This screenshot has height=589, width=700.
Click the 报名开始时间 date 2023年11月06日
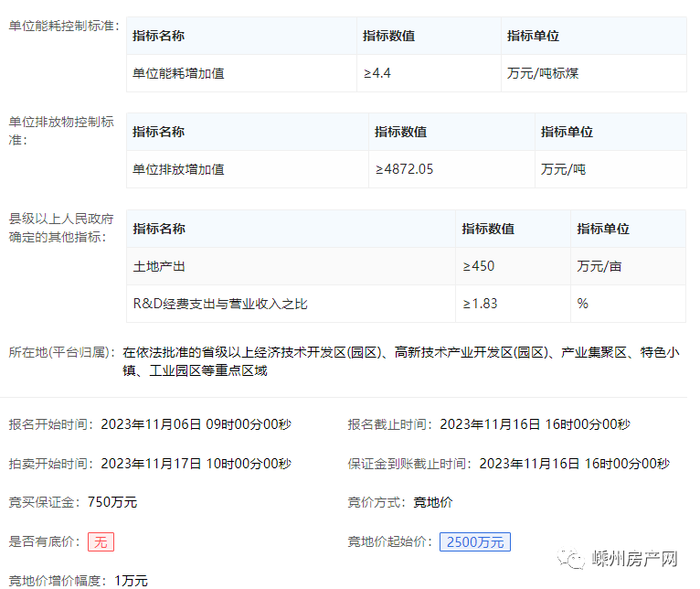click(196, 424)
